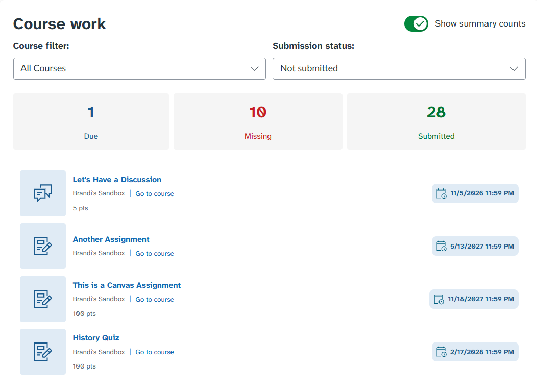Click Brandi's Sandbox under Another Assignment
The width and height of the screenshot is (537, 392).
[99, 253]
